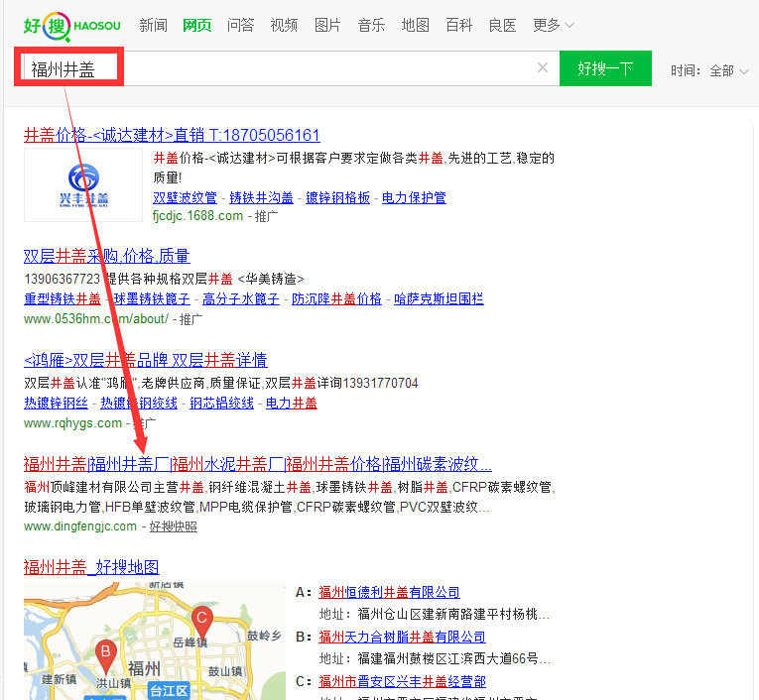Open the 图片 tab

click(327, 25)
